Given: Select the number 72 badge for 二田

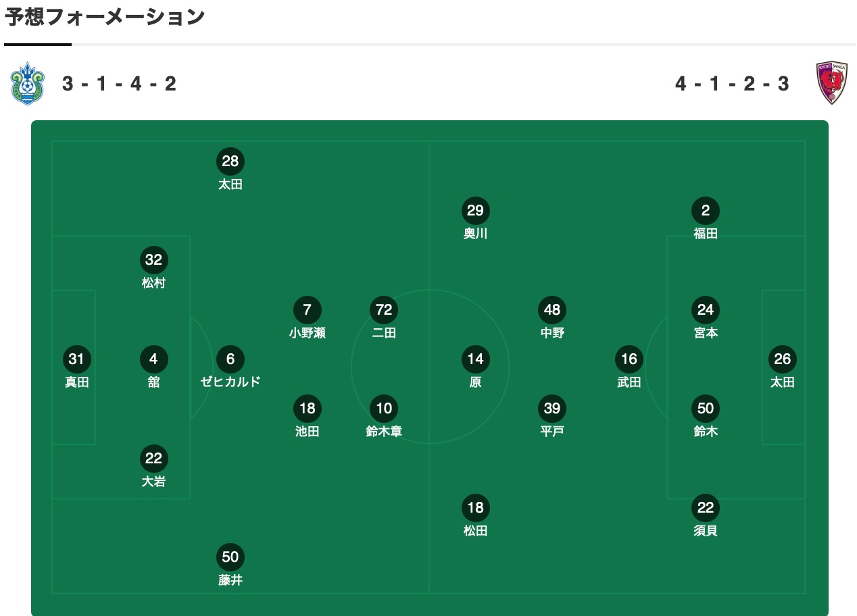Looking at the screenshot, I should (384, 310).
